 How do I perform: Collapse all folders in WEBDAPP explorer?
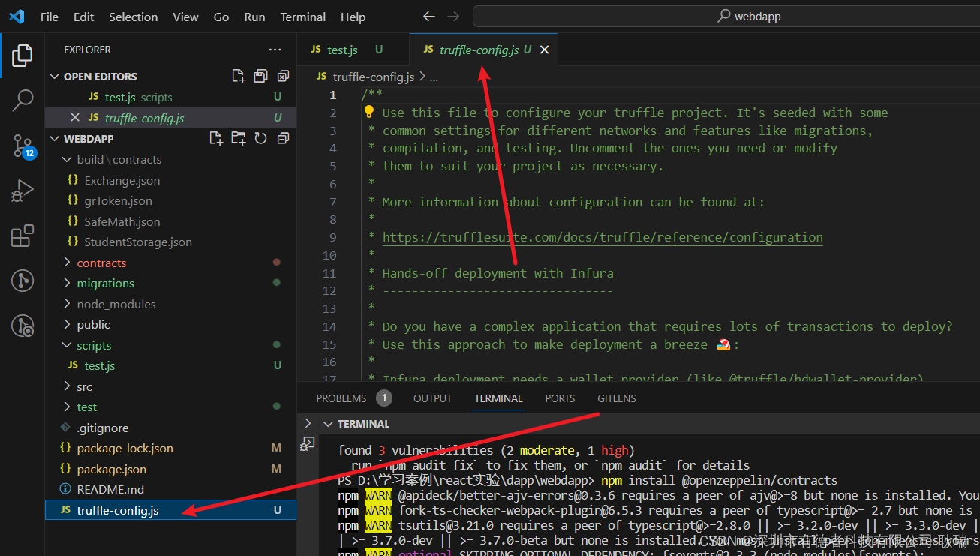tap(283, 138)
